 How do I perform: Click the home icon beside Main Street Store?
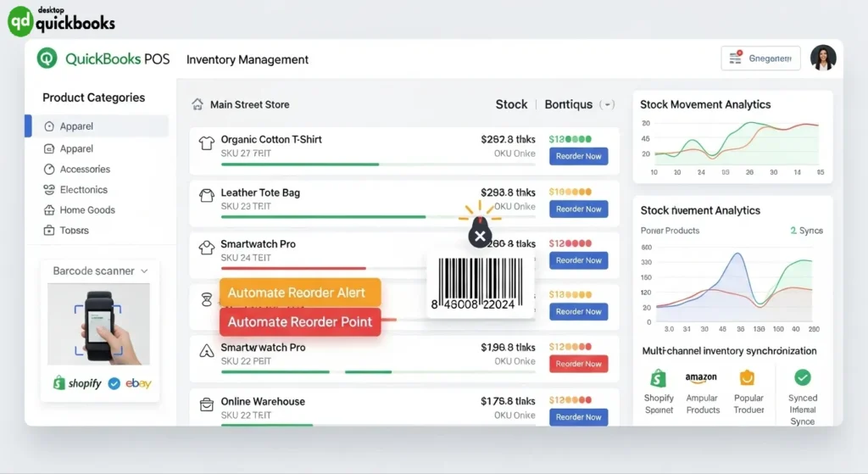click(x=198, y=104)
